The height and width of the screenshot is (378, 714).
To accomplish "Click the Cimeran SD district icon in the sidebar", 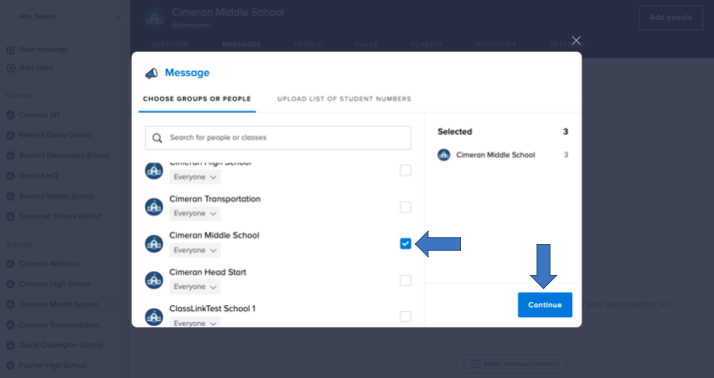I will pyautogui.click(x=10, y=115).
